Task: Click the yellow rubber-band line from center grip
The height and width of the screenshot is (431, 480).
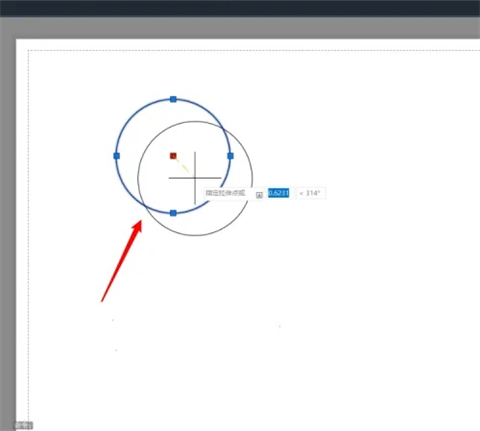Action: click(182, 165)
